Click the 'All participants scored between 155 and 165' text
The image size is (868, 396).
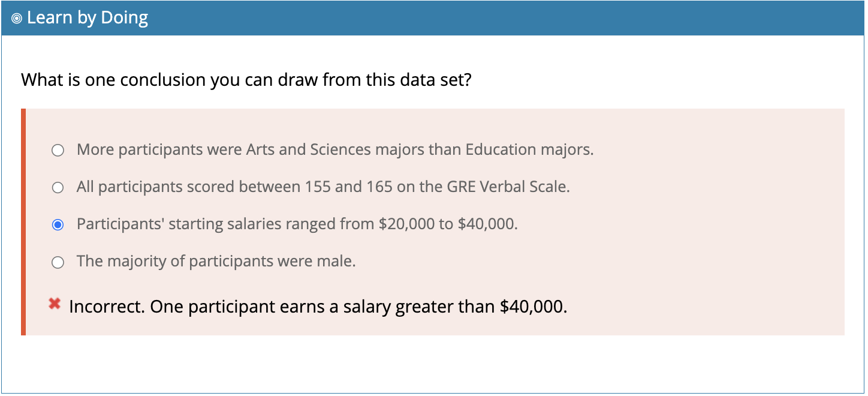pos(323,187)
